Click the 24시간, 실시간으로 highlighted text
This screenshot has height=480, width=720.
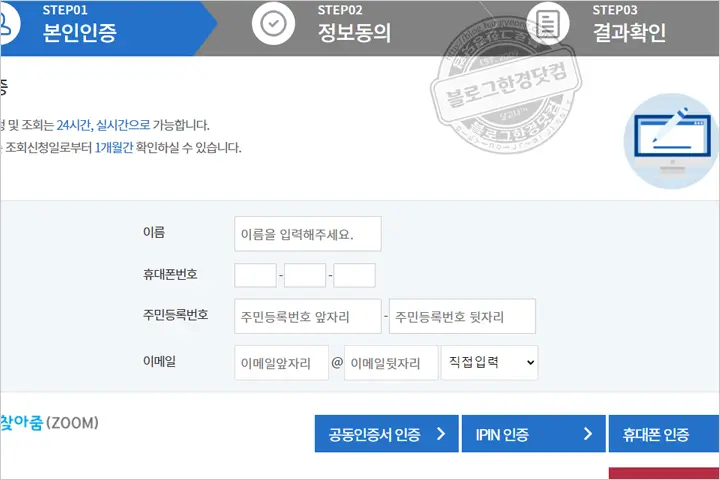point(103,125)
